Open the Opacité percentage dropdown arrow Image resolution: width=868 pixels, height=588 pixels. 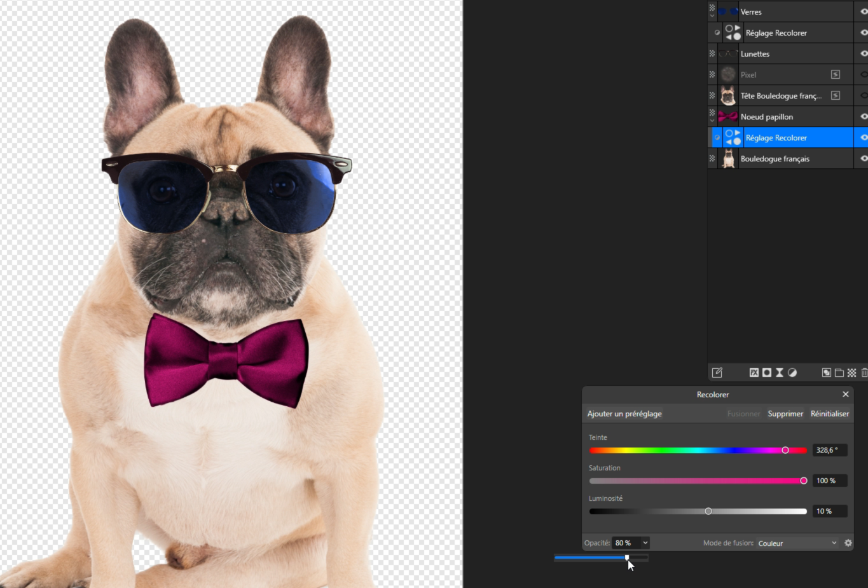(645, 543)
